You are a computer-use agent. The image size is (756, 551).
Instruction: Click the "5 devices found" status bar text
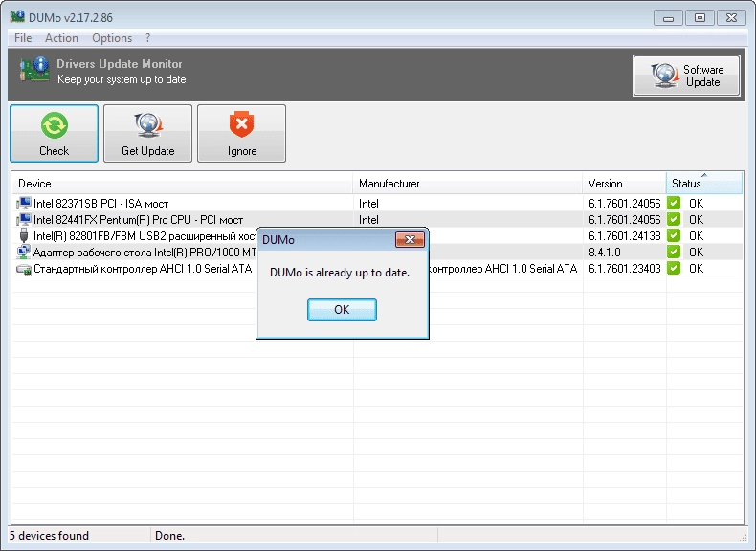[49, 535]
